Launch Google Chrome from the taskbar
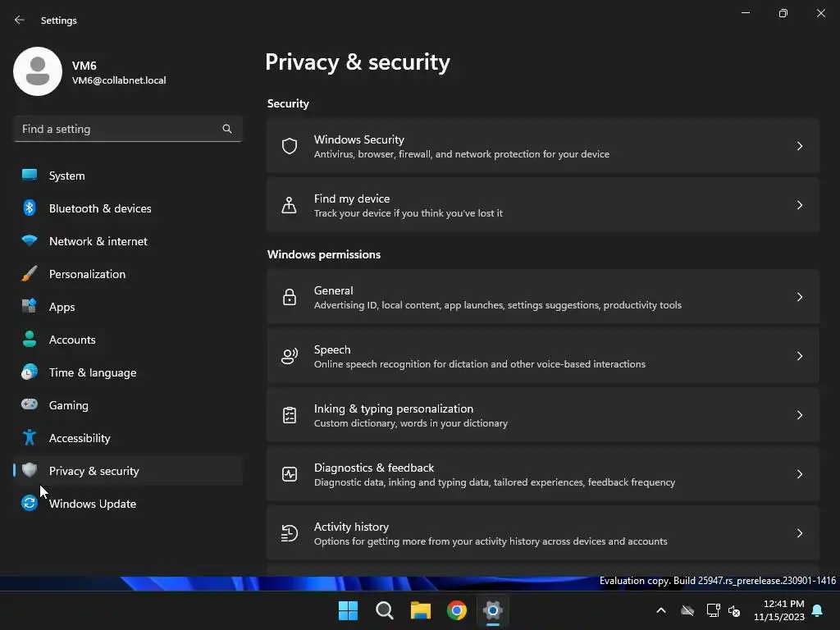 coord(457,610)
